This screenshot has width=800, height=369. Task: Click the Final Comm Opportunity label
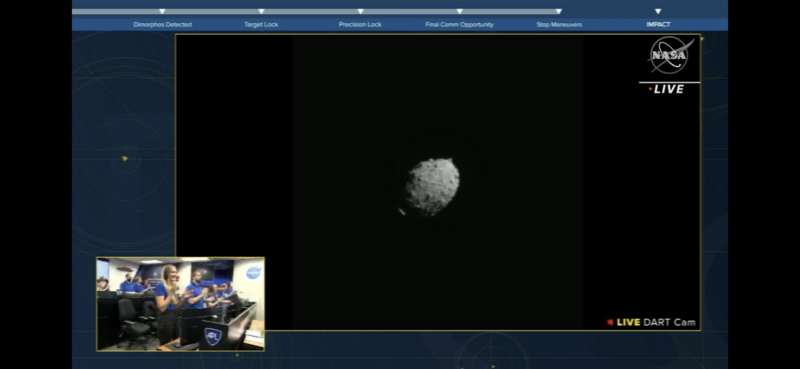click(459, 24)
